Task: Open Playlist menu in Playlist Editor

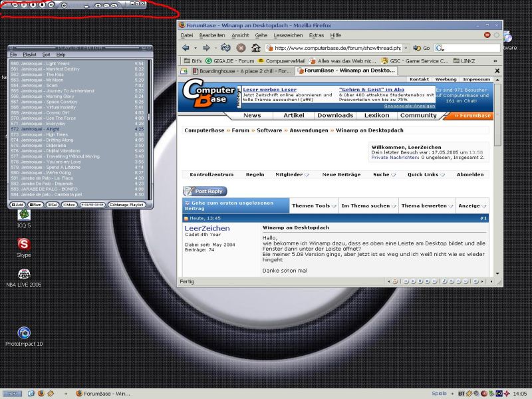Action: pos(29,55)
